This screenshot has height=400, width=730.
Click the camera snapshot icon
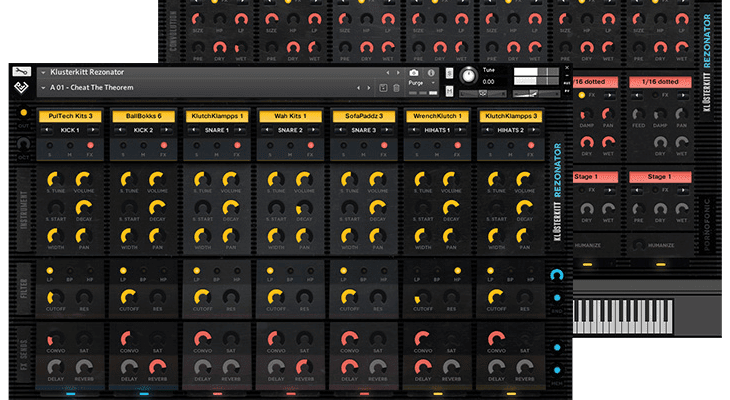click(x=415, y=73)
